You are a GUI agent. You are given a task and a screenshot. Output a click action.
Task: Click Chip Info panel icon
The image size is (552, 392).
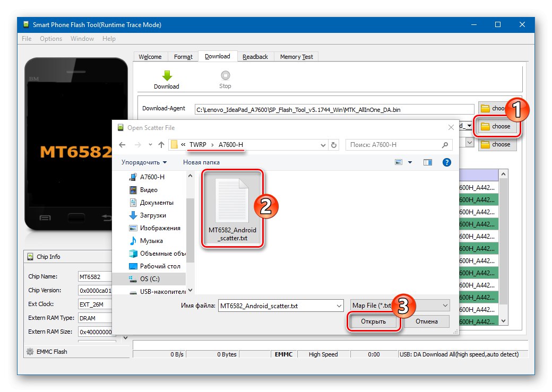(x=30, y=257)
